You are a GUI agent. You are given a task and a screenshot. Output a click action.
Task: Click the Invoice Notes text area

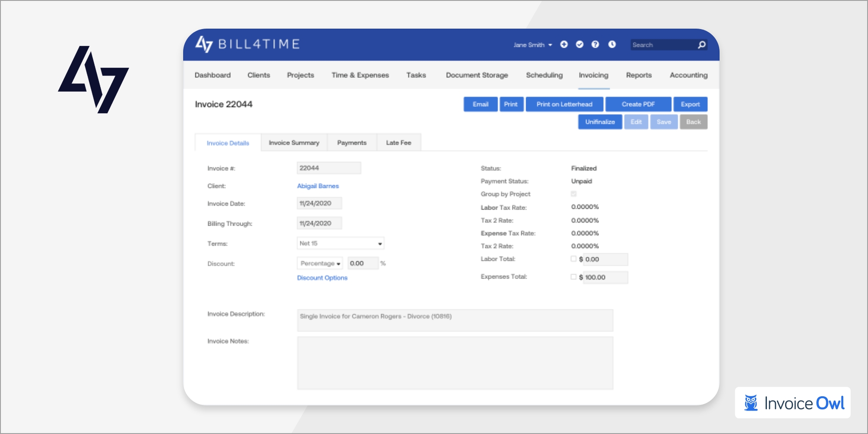tap(455, 363)
